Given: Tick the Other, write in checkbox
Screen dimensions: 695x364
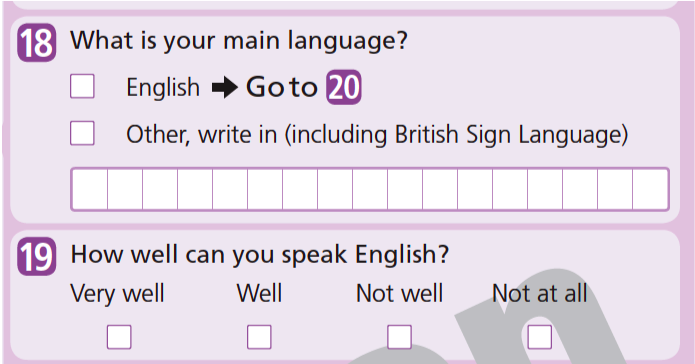Looking at the screenshot, I should [x=82, y=133].
